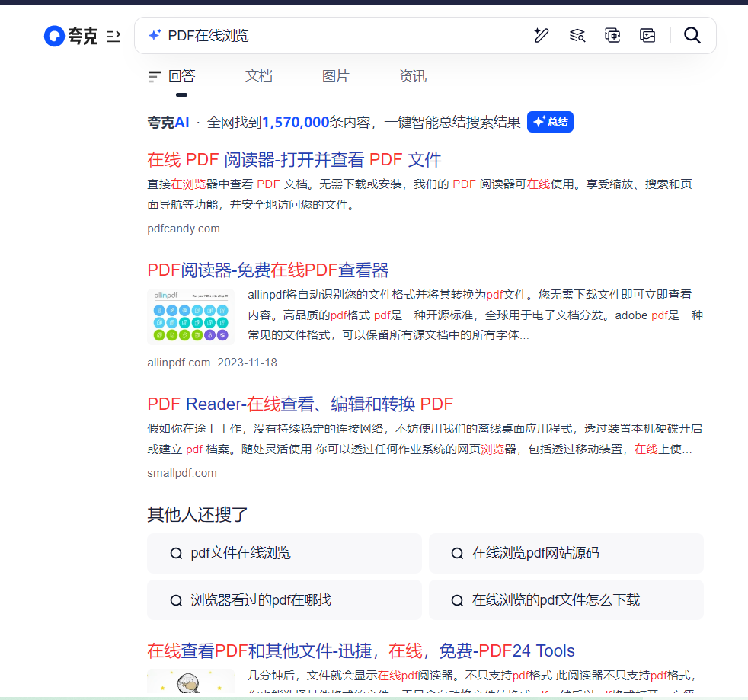748x700 pixels.
Task: Click the 总结 AI summary button
Action: tap(550, 122)
